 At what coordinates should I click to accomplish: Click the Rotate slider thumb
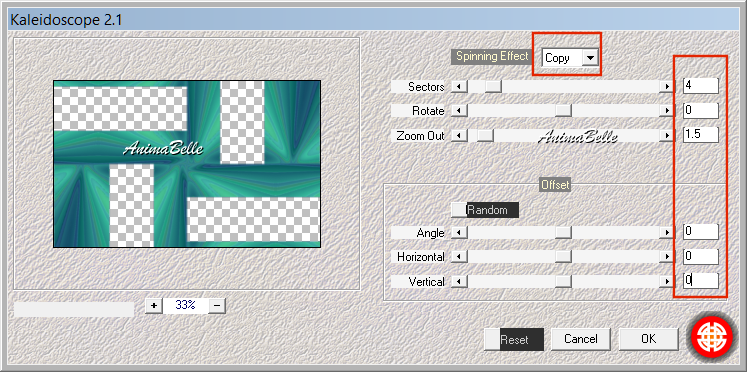pos(564,111)
